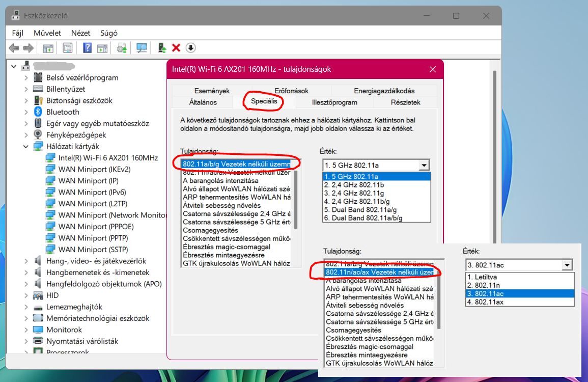Click the blue Help question mark icon
588x382 pixels.
pyautogui.click(x=87, y=48)
